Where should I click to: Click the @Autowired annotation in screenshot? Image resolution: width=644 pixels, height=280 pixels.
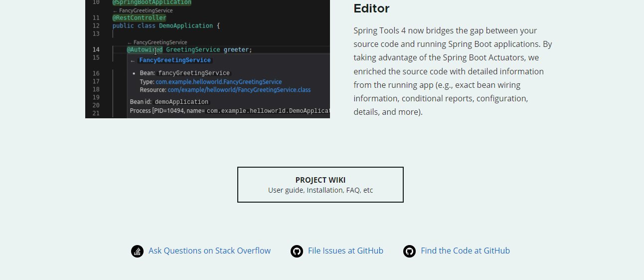tap(145, 50)
